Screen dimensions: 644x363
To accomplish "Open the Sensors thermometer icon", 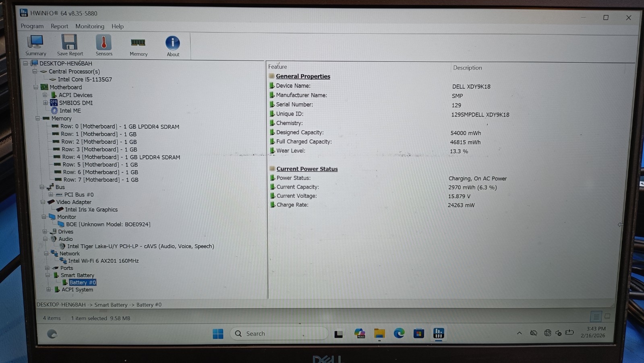I will point(104,45).
